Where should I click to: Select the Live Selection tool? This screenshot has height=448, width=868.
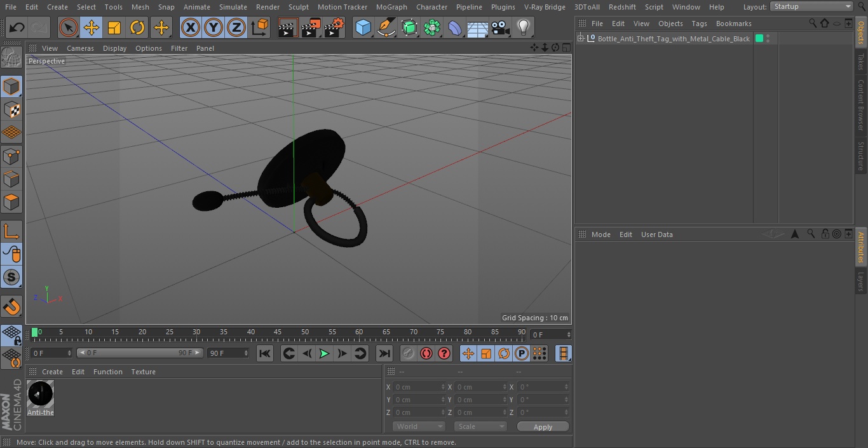coord(69,27)
